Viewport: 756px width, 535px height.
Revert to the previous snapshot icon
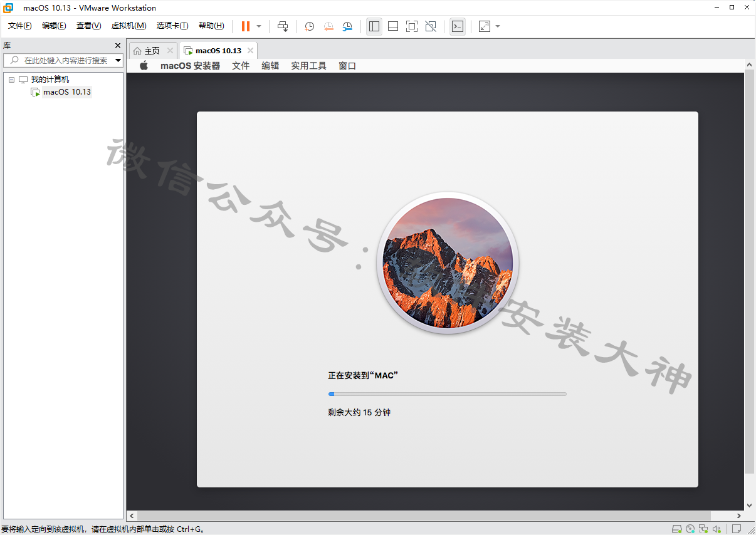click(328, 26)
